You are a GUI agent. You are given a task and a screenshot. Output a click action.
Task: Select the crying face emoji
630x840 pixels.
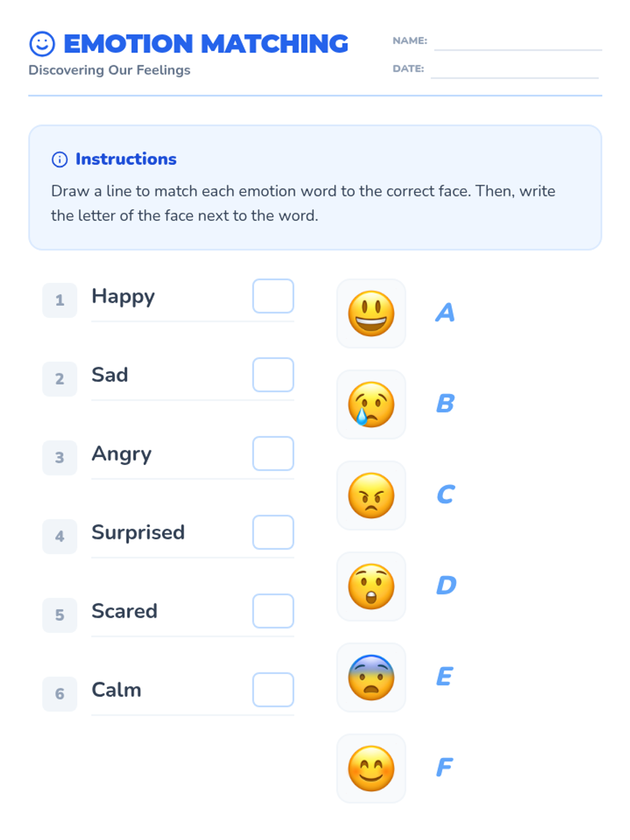(371, 404)
